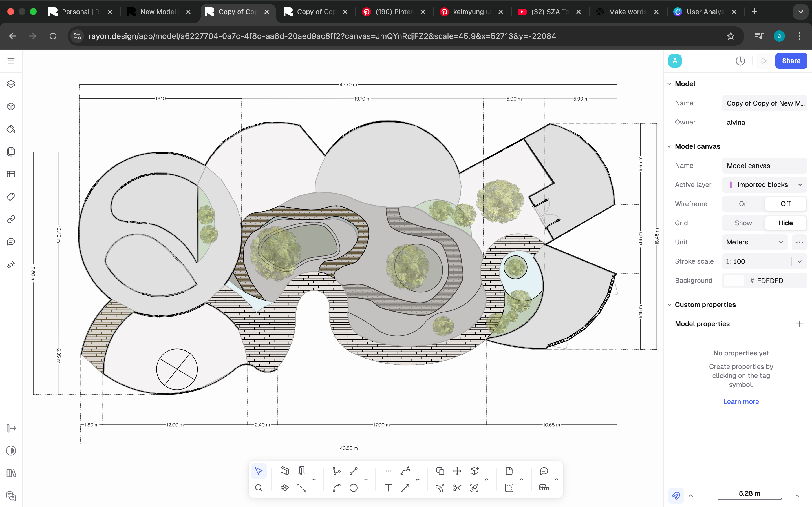Open the Layers panel in left sidebar
Screen dimensions: 812x507
[11, 84]
